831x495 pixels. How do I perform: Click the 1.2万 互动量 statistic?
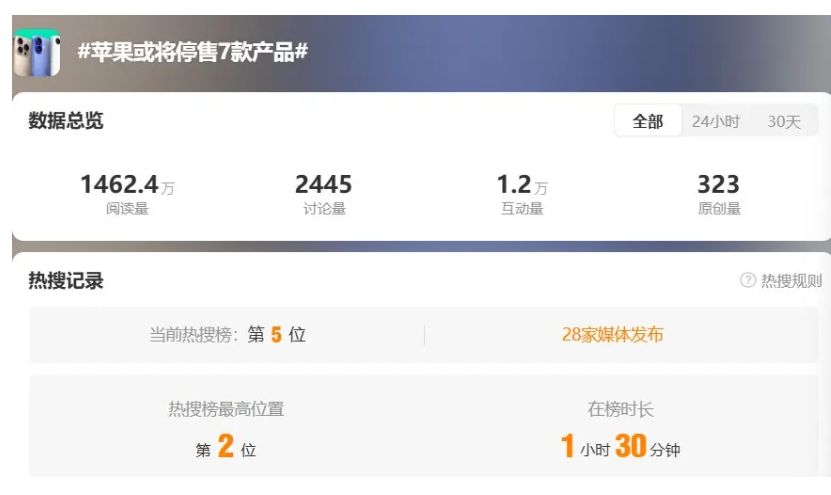pyautogui.click(x=522, y=194)
